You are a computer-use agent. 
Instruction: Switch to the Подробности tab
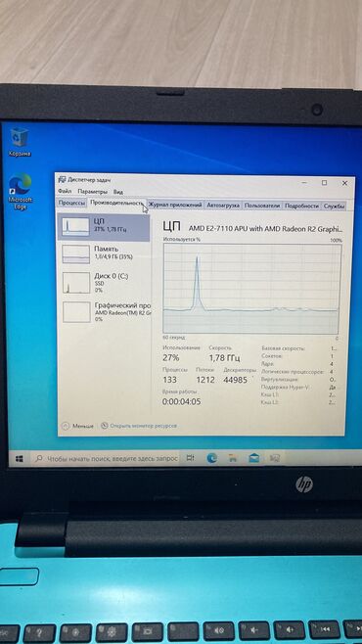point(301,206)
